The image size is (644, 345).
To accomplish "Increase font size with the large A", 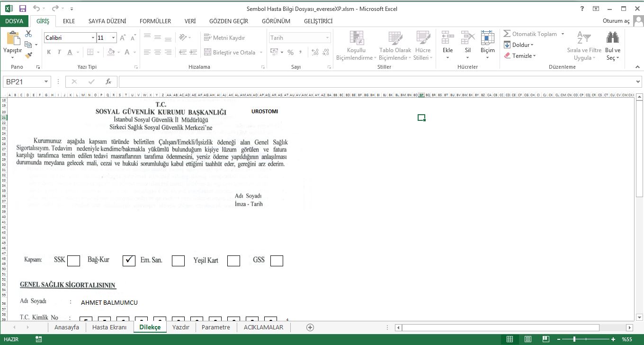I will (123, 37).
